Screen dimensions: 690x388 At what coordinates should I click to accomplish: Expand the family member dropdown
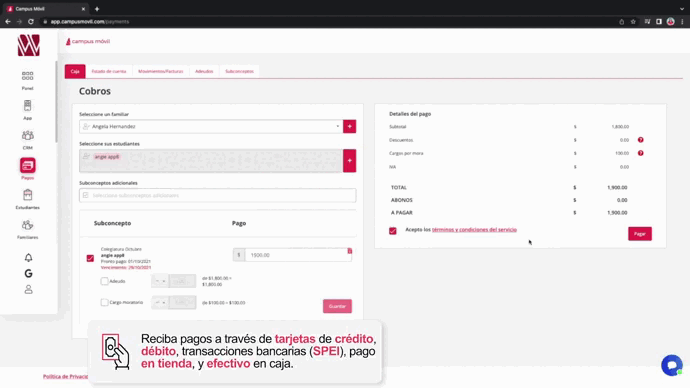click(338, 126)
